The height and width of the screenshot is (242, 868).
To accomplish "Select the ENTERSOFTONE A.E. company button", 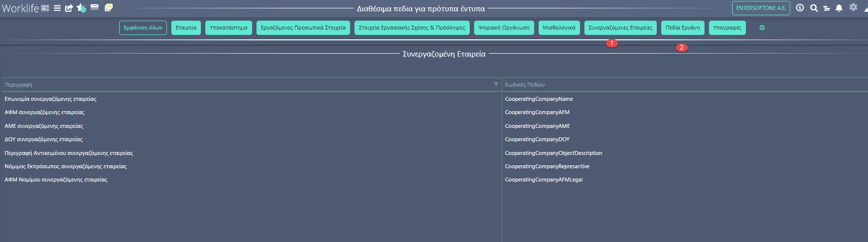I will coord(761,8).
